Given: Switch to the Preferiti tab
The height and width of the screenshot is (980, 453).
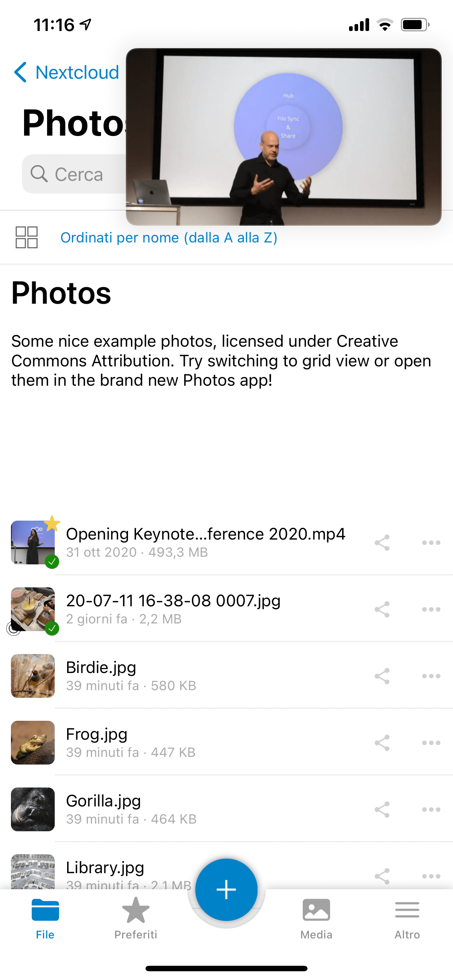Looking at the screenshot, I should [x=136, y=918].
